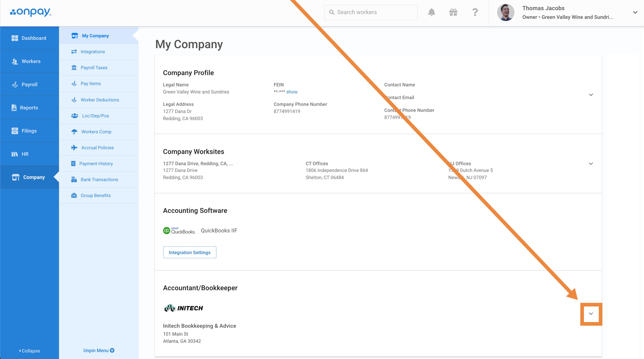
Task: Click the company phone number 8774991419
Action: (287, 111)
